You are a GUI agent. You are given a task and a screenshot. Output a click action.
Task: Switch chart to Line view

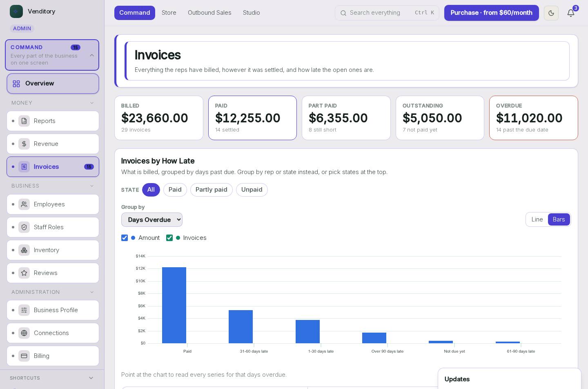point(537,219)
